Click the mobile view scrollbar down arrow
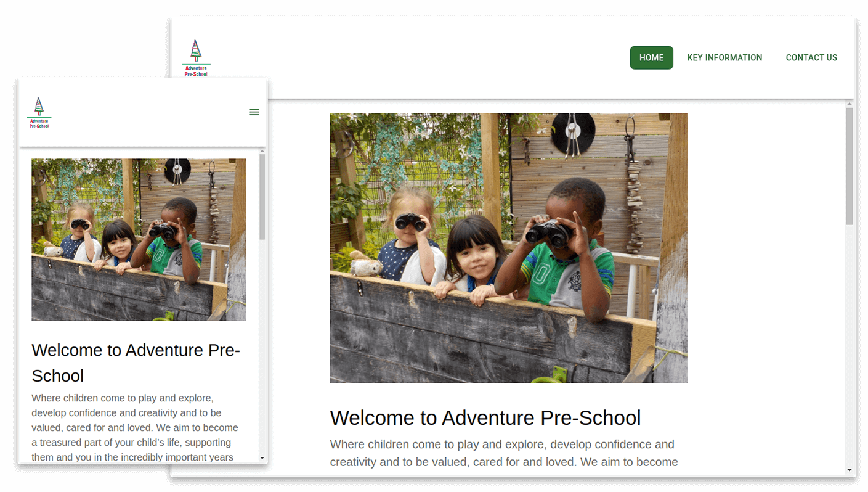The height and width of the screenshot is (492, 868). pos(262,458)
